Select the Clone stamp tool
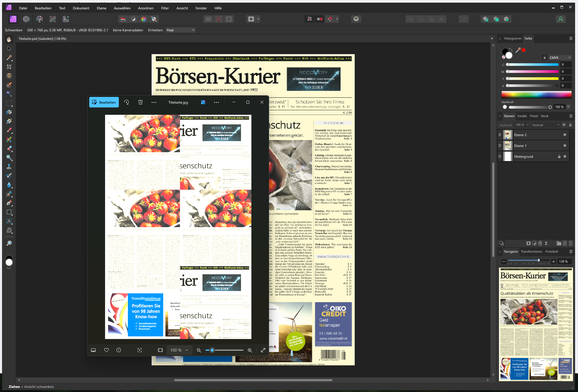Screen dimensions: 578x392 pos(9,167)
